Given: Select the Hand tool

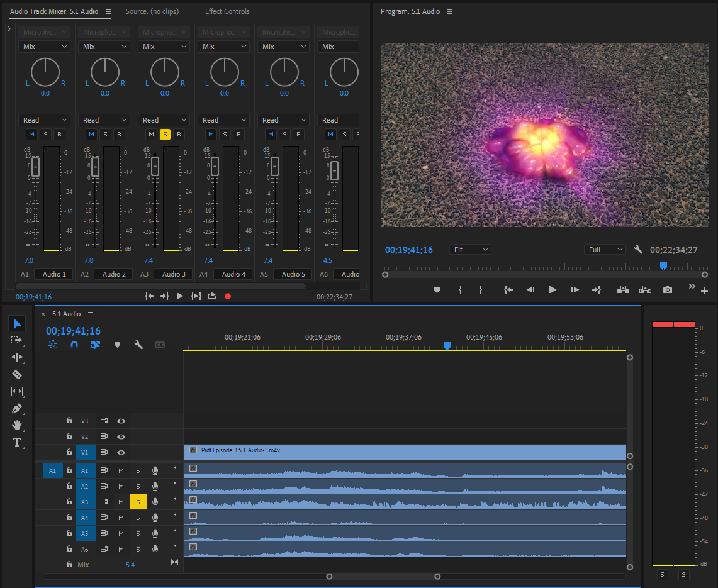Looking at the screenshot, I should coord(17,426).
